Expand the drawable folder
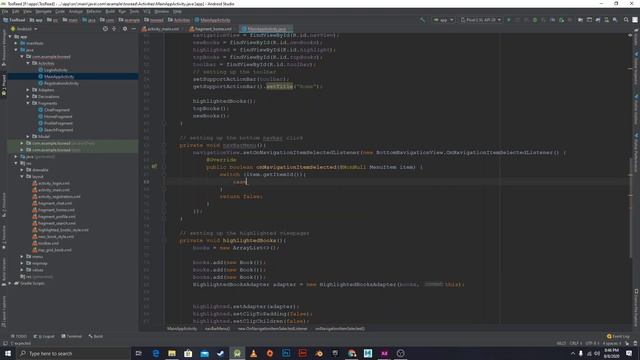 (x=22, y=170)
